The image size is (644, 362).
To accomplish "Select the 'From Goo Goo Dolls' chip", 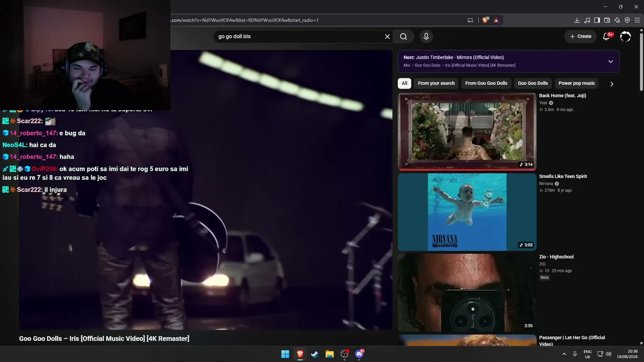I will point(486,83).
